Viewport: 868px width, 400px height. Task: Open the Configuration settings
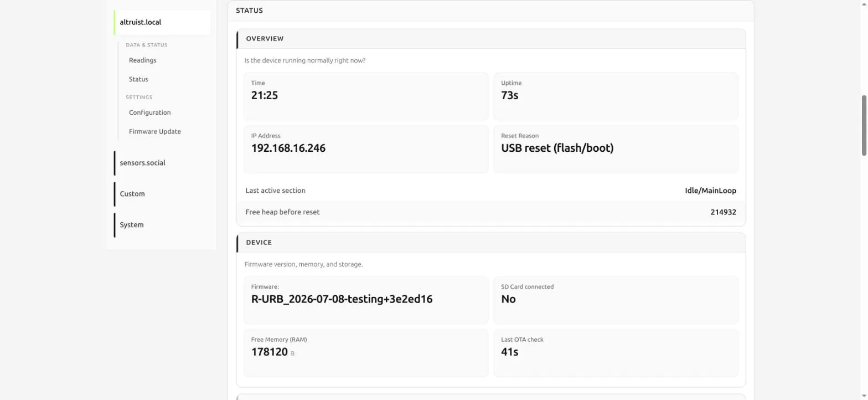(x=149, y=112)
